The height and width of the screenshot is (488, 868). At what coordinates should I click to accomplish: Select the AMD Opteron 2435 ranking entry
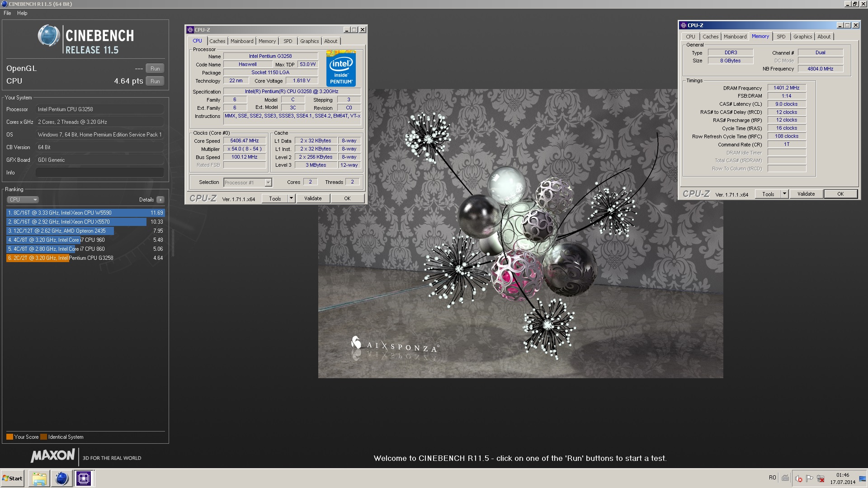coord(85,231)
